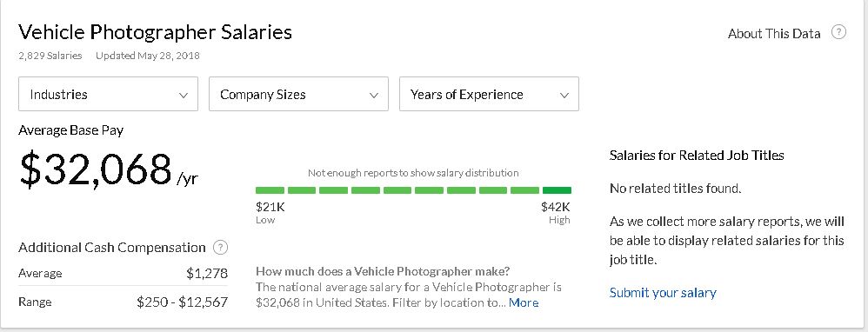
Task: Click the Salaries for Related Job Titles heading
Action: tap(697, 156)
